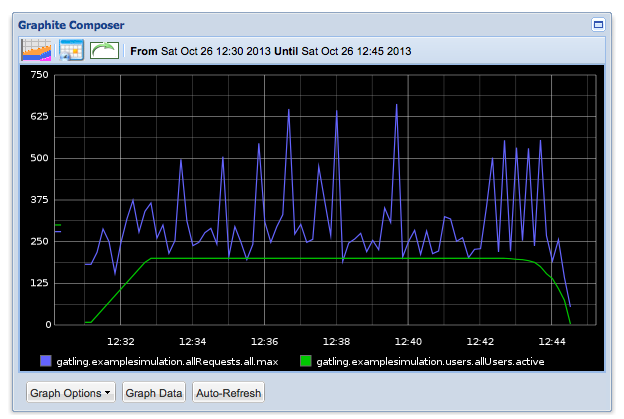624x419 pixels.
Task: Click the 12:40 time axis label
Action: [x=408, y=341]
